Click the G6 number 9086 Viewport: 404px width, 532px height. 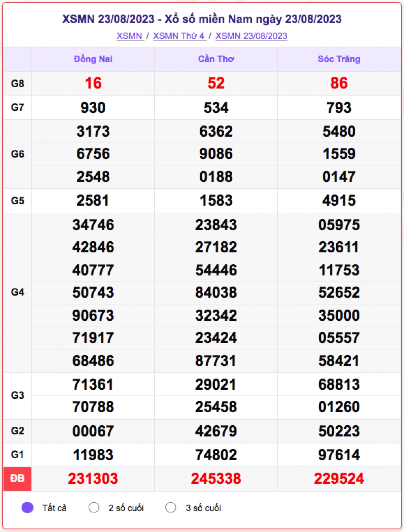pos(216,154)
